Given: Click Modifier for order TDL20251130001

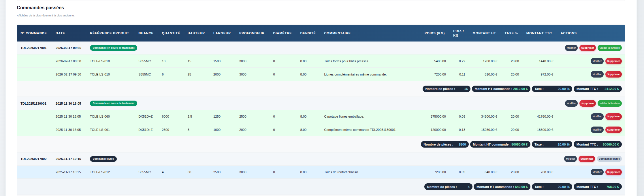Looking at the screenshot, I should [x=571, y=103].
